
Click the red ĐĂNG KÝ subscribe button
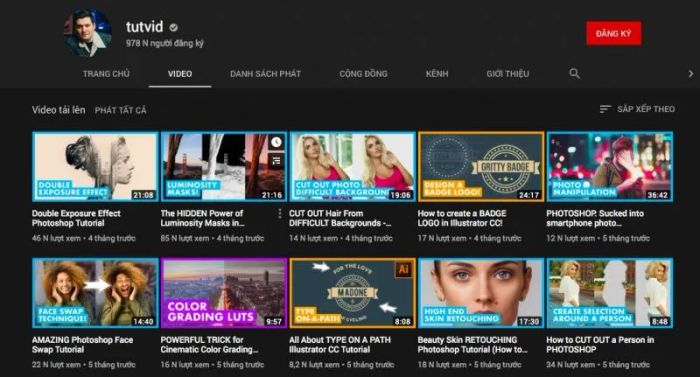[614, 34]
